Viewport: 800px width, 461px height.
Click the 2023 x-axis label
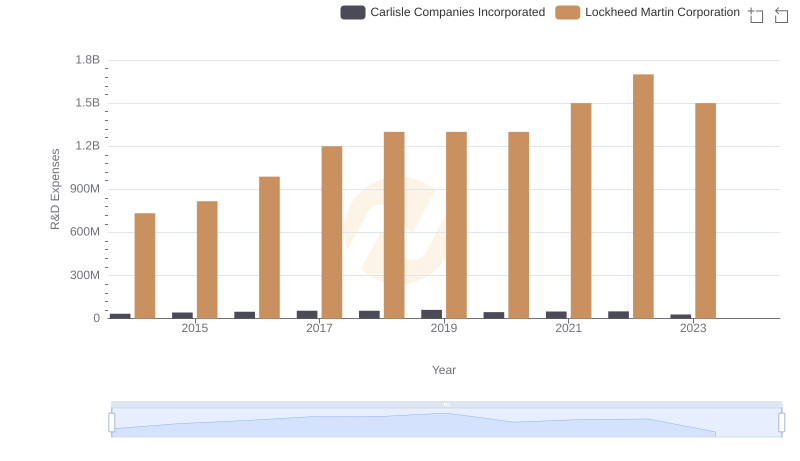point(693,328)
